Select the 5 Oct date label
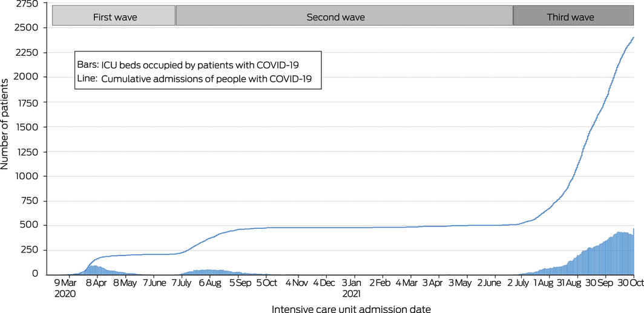 coord(268,282)
